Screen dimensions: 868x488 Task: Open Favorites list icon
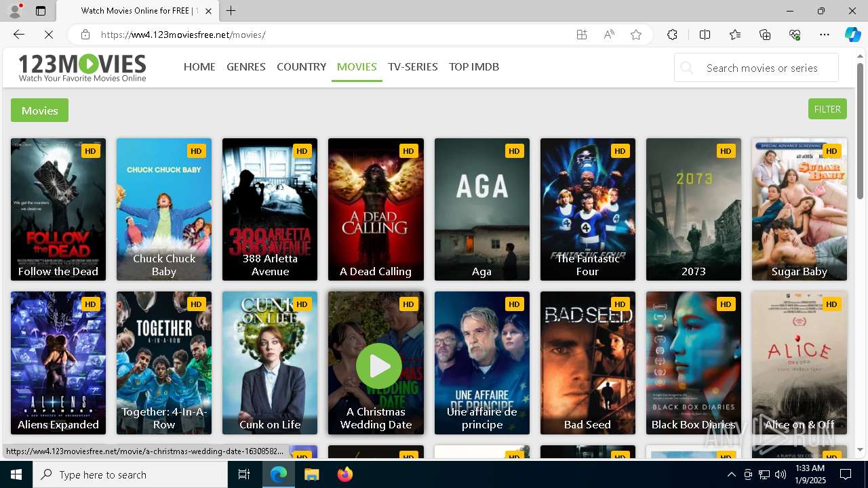(x=735, y=35)
